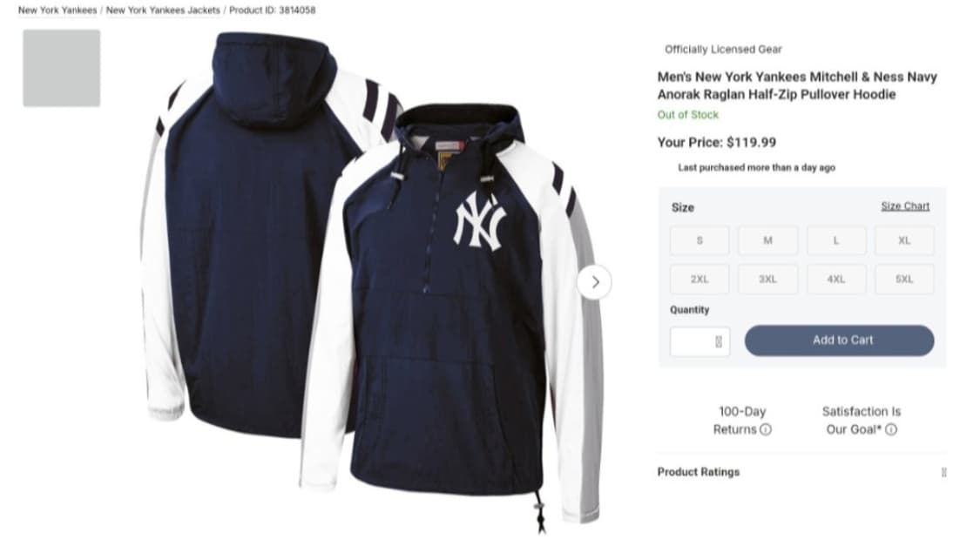Screen dimensions: 980x546
Task: Choose size 2XL option
Action: point(700,280)
